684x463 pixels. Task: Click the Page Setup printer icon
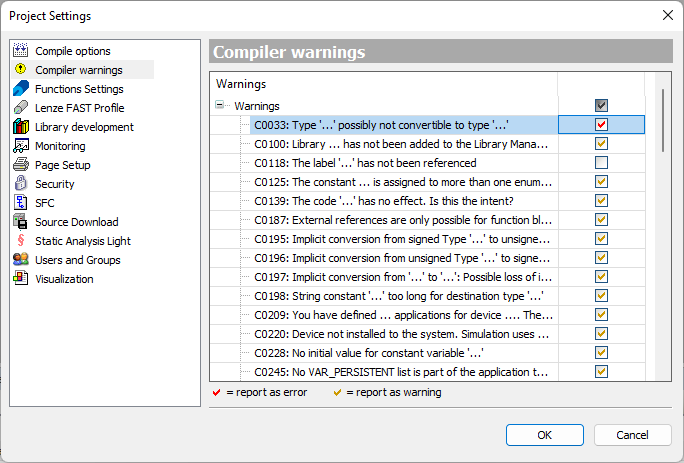(21, 165)
